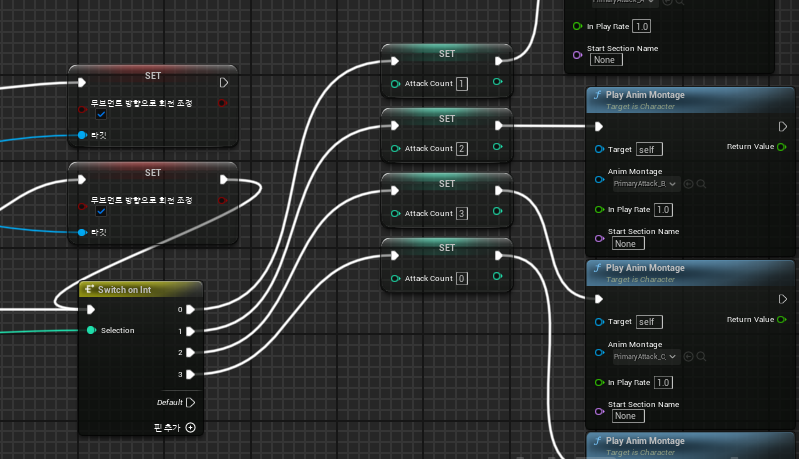Click Start Section Name field on PrimaryAttack_C node

point(628,416)
